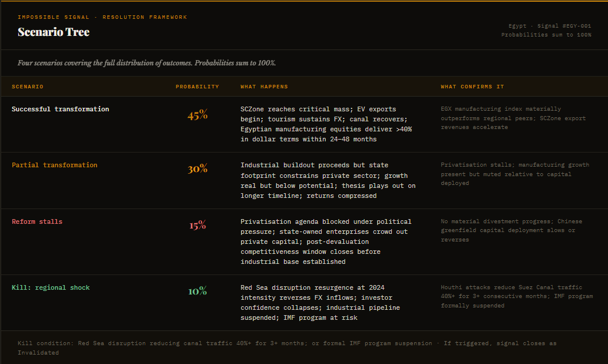Click the WHAT CONFIRMS IT column header
This screenshot has height=364, width=608.
click(472, 87)
